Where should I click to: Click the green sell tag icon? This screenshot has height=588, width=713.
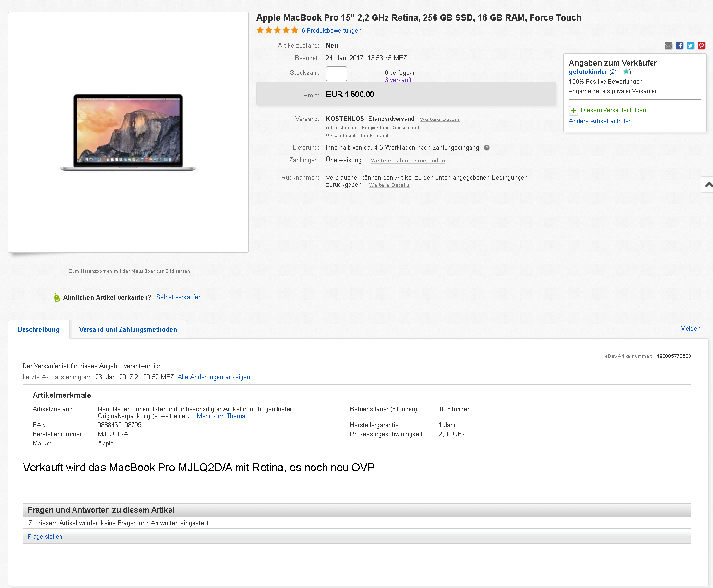(x=57, y=298)
